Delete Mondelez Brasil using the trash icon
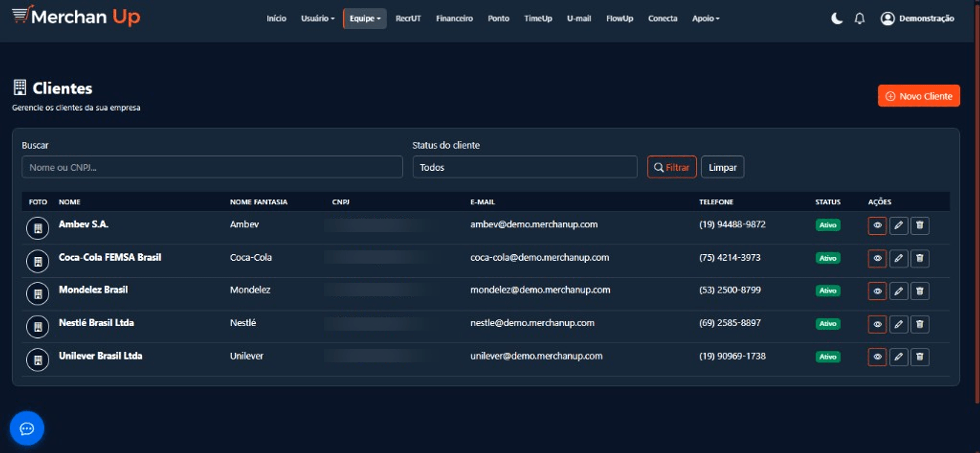The image size is (980, 453). point(920,291)
